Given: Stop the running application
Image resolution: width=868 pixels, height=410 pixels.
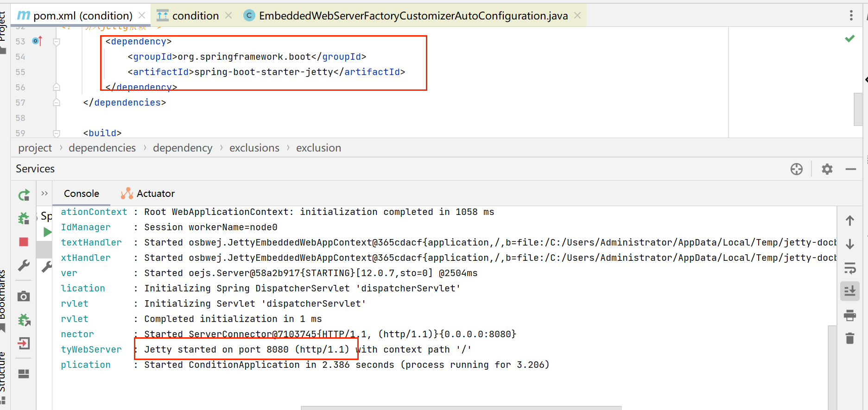Looking at the screenshot, I should click(x=24, y=242).
